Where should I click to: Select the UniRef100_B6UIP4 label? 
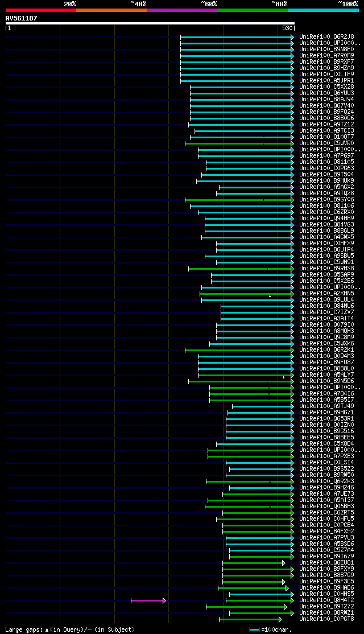click(326, 250)
